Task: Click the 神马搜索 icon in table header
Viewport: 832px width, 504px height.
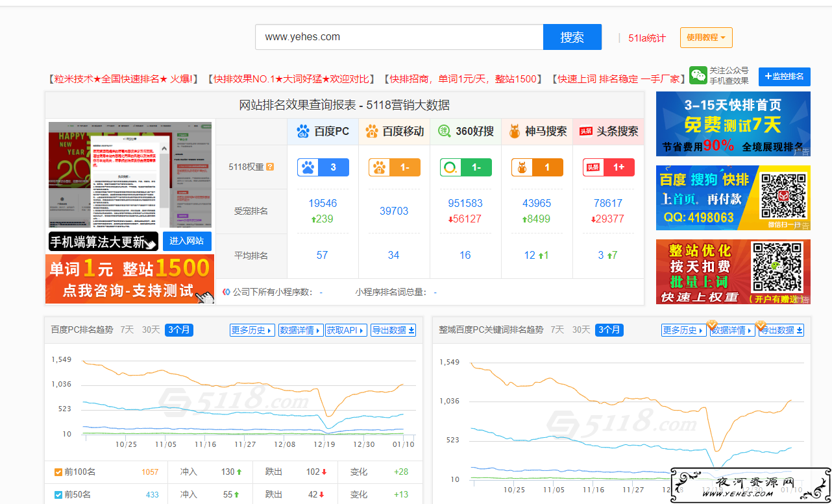Action: pyautogui.click(x=515, y=131)
